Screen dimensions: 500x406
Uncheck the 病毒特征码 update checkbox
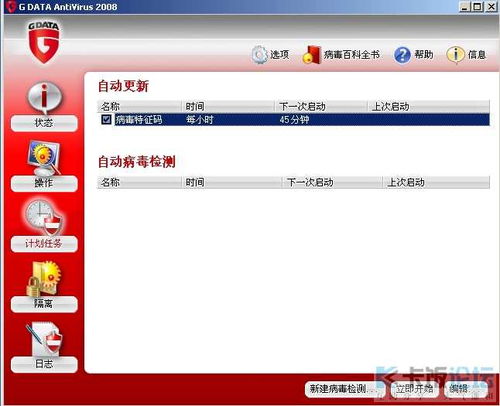106,119
